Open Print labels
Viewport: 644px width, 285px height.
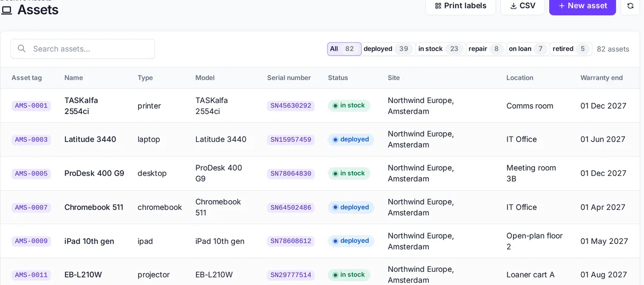click(460, 5)
